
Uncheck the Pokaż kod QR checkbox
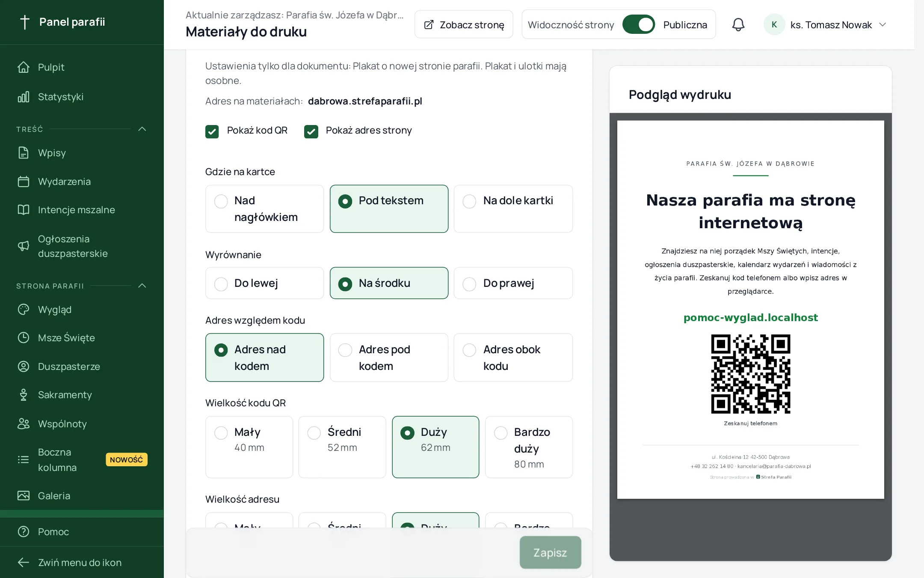212,131
